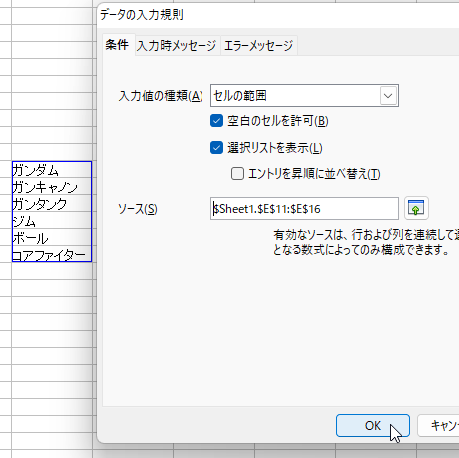Select the cell containing ガンキャノン

pyautogui.click(x=52, y=187)
